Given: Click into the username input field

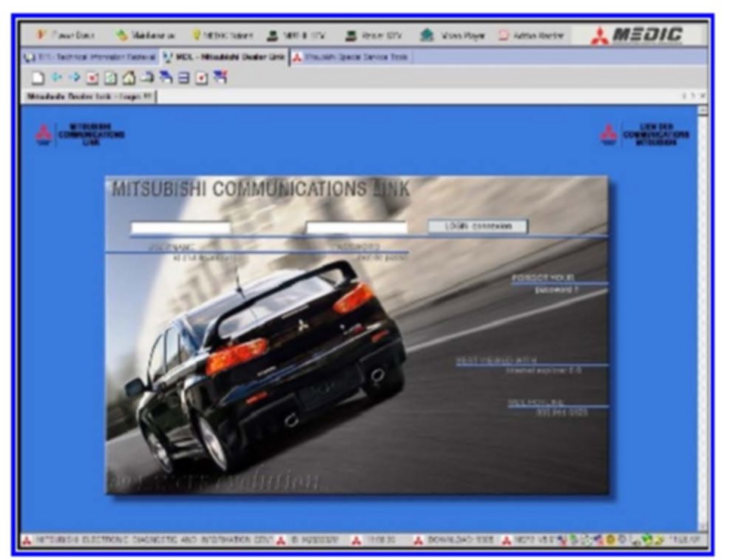Looking at the screenshot, I should coord(180,228).
